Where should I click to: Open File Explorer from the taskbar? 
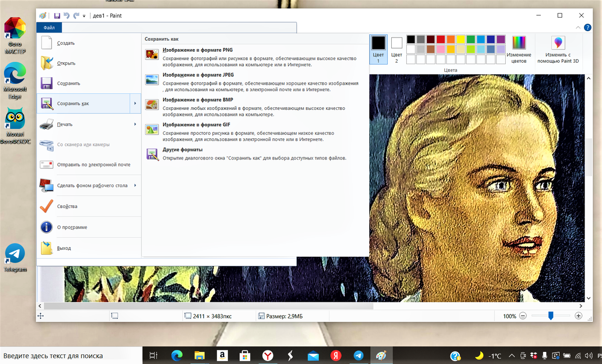199,355
